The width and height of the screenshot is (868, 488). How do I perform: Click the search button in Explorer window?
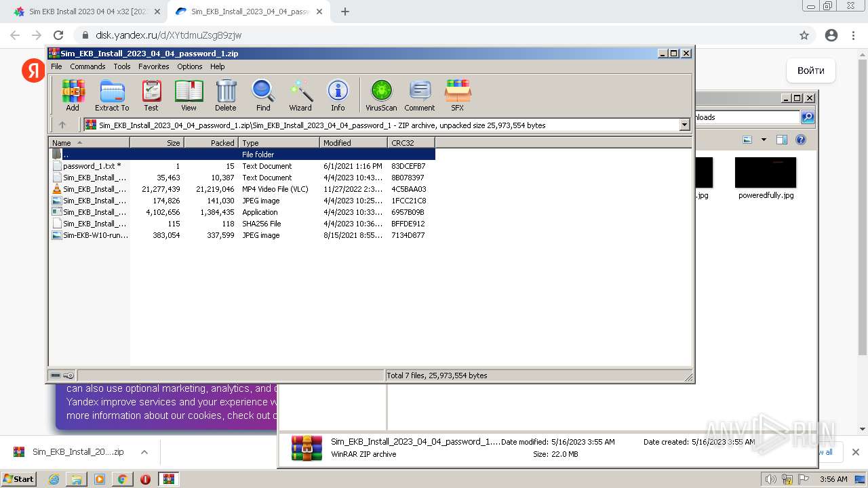[808, 117]
